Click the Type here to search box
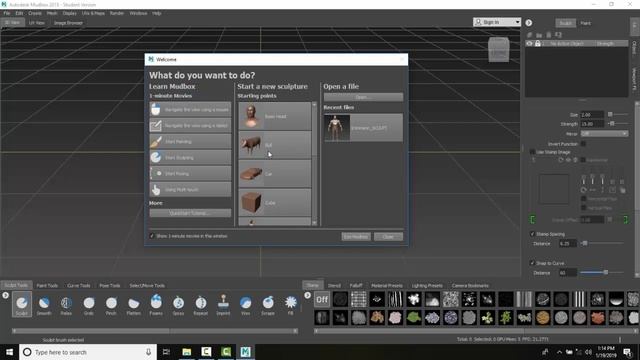The image size is (640, 360). coord(88,352)
